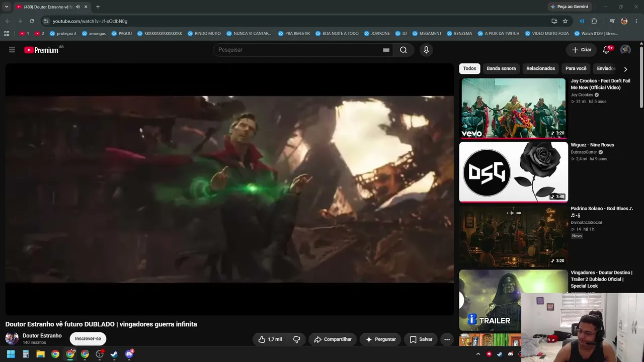Dislike the video with thumbs down

tap(296, 339)
